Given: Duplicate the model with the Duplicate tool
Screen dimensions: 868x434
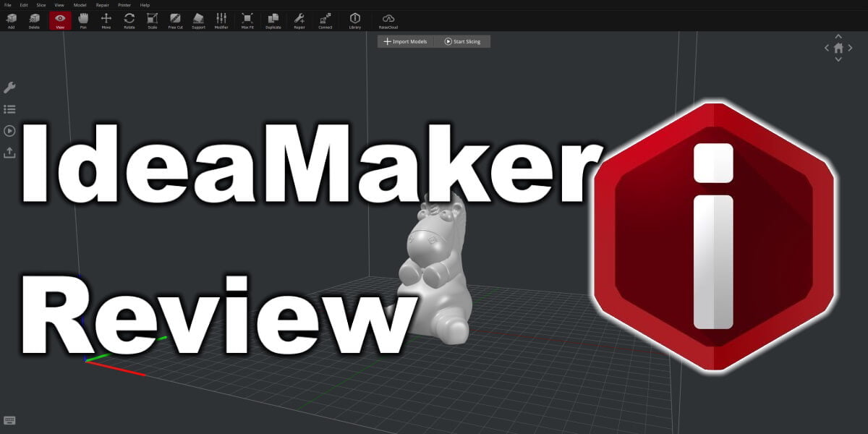Looking at the screenshot, I should point(273,20).
